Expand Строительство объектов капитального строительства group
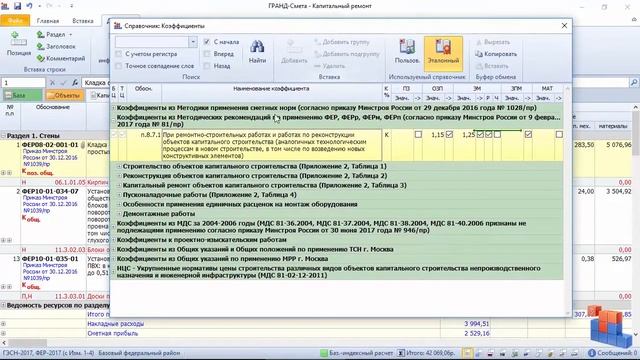The image size is (640, 360). tap(120, 167)
